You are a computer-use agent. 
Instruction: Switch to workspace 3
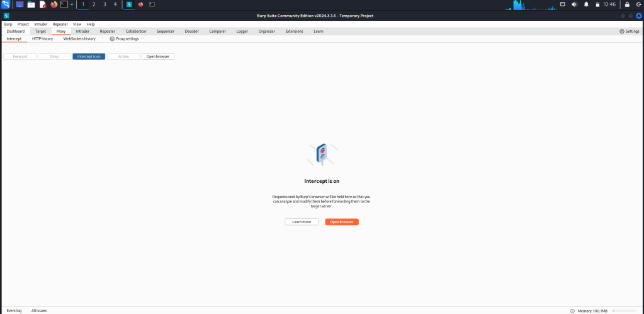coord(105,4)
